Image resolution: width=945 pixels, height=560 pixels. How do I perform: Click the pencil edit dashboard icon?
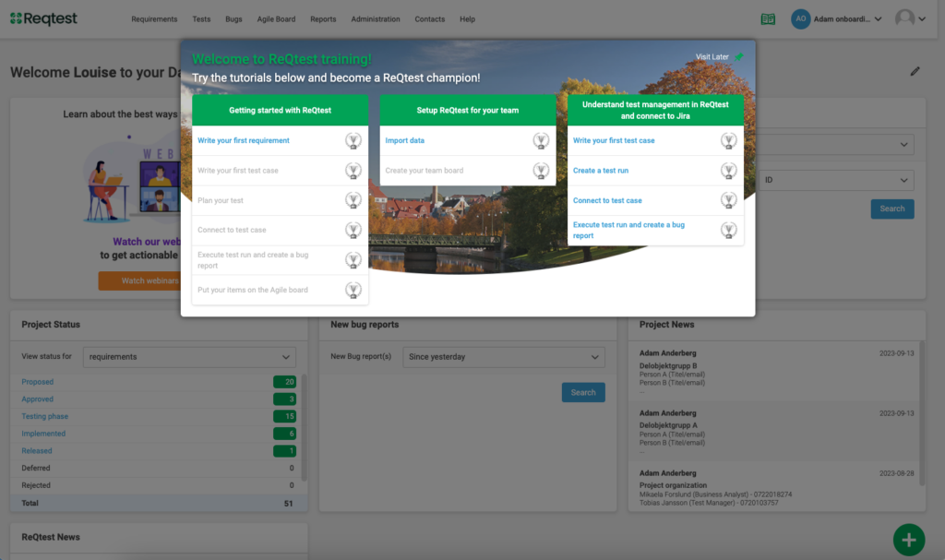(x=915, y=71)
